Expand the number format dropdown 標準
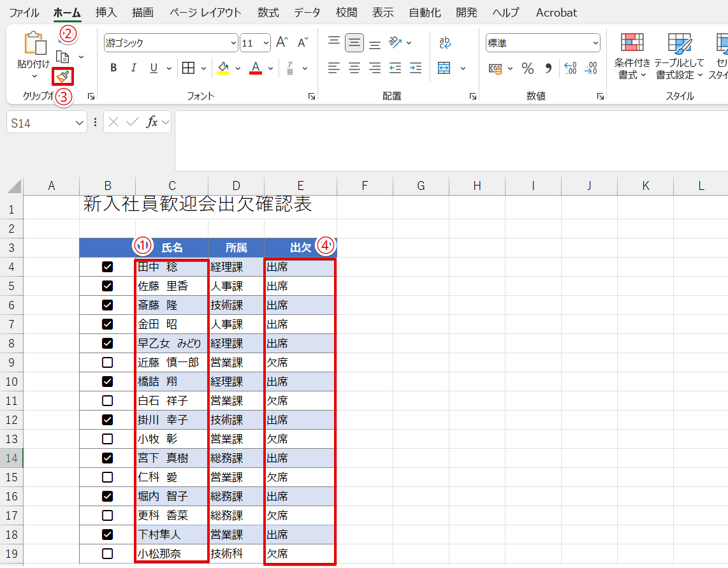728x568 pixels. coord(595,43)
